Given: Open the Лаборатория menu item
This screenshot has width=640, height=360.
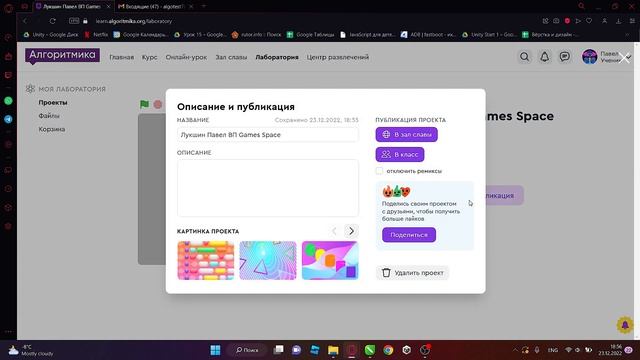Looking at the screenshot, I should 277,57.
